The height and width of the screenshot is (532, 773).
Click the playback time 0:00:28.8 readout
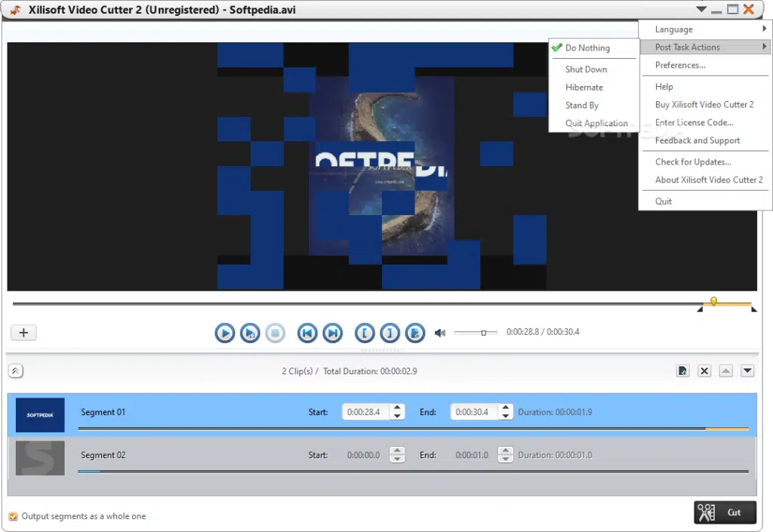(x=522, y=332)
